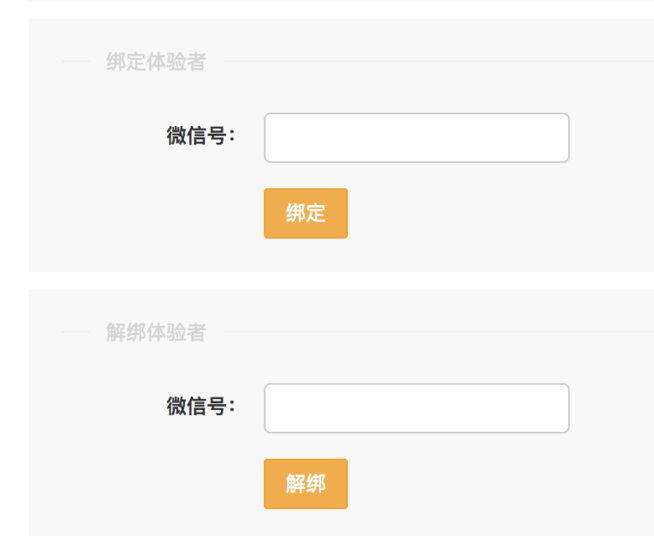
Task: Click the 微信号 label in the bind section
Action: [x=201, y=136]
